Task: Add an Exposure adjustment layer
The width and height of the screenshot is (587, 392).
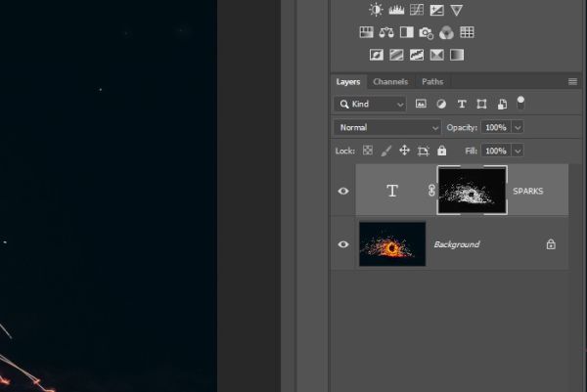Action: (436, 10)
